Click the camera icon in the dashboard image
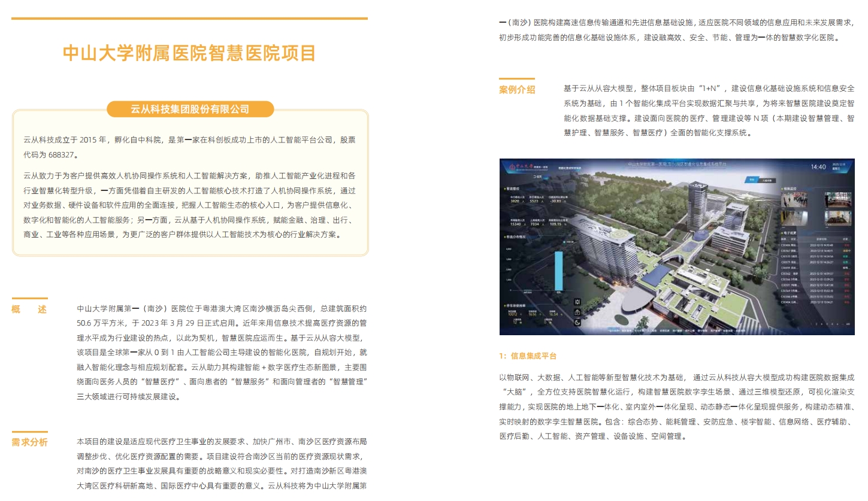The height and width of the screenshot is (501, 868). pyautogui.click(x=577, y=312)
